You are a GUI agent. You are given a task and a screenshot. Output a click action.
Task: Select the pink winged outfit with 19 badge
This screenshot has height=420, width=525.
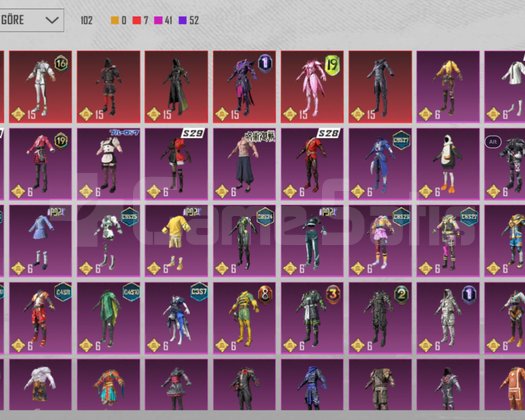point(312,87)
